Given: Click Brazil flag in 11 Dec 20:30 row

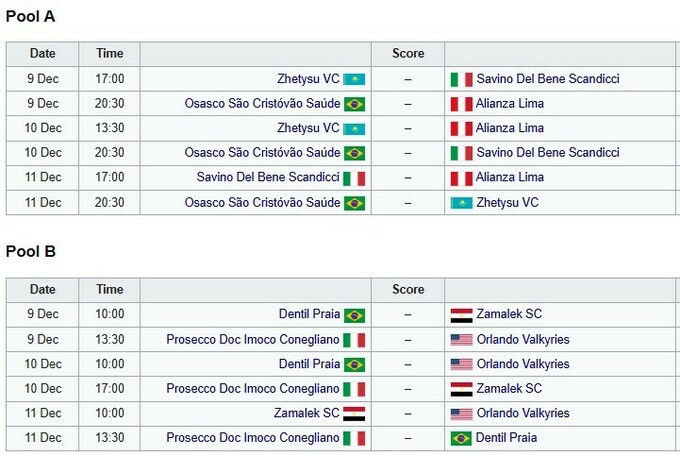Looking at the screenshot, I should [354, 203].
